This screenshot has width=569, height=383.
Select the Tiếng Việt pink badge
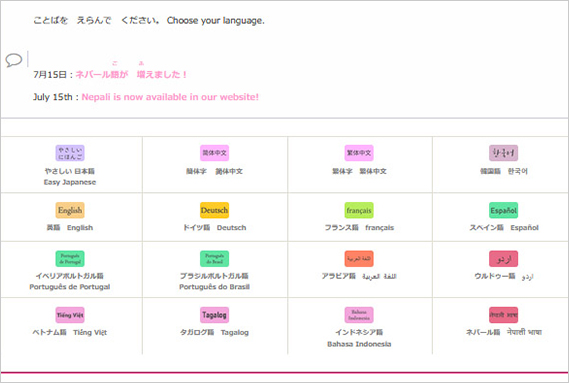pos(70,315)
